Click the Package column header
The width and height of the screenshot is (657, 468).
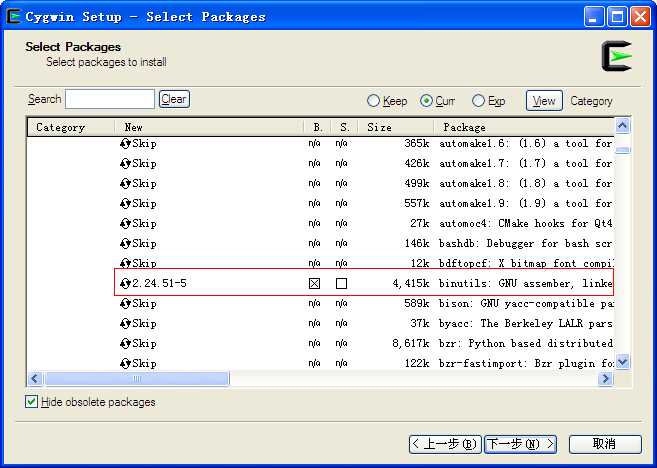tap(524, 127)
